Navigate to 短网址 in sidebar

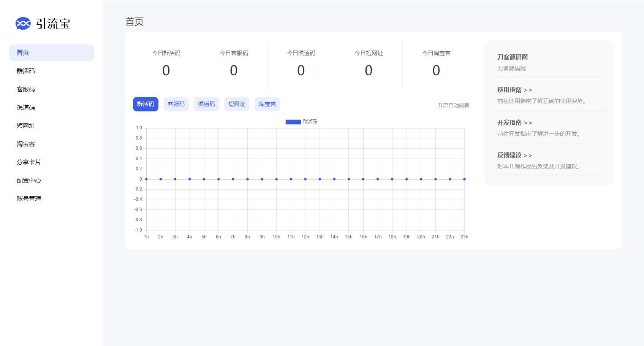pos(26,126)
